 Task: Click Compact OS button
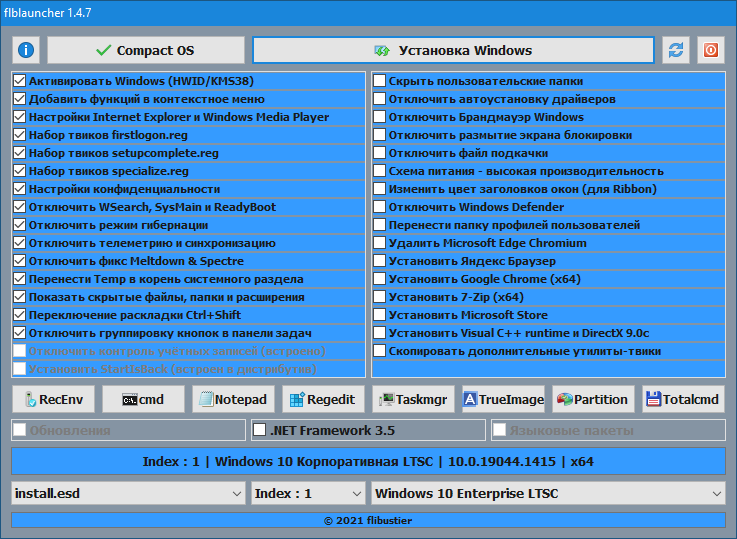pos(146,50)
